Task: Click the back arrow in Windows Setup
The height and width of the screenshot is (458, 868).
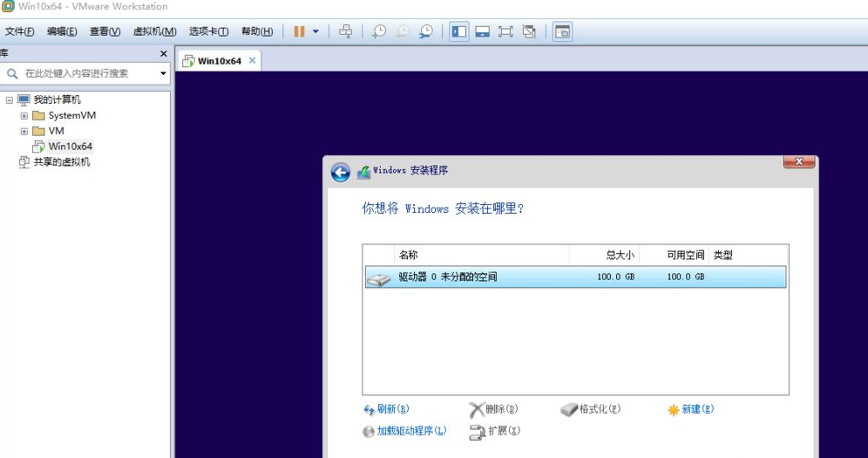Action: 341,173
